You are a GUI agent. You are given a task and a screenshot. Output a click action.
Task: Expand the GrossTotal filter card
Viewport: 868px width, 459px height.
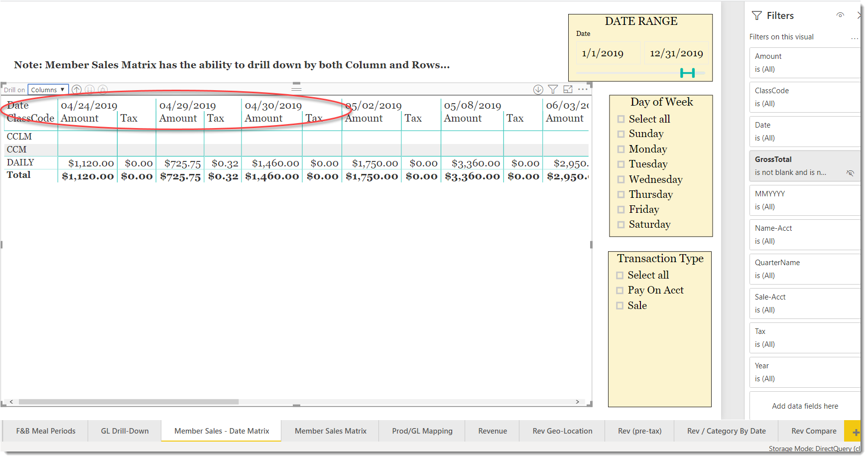(805, 166)
